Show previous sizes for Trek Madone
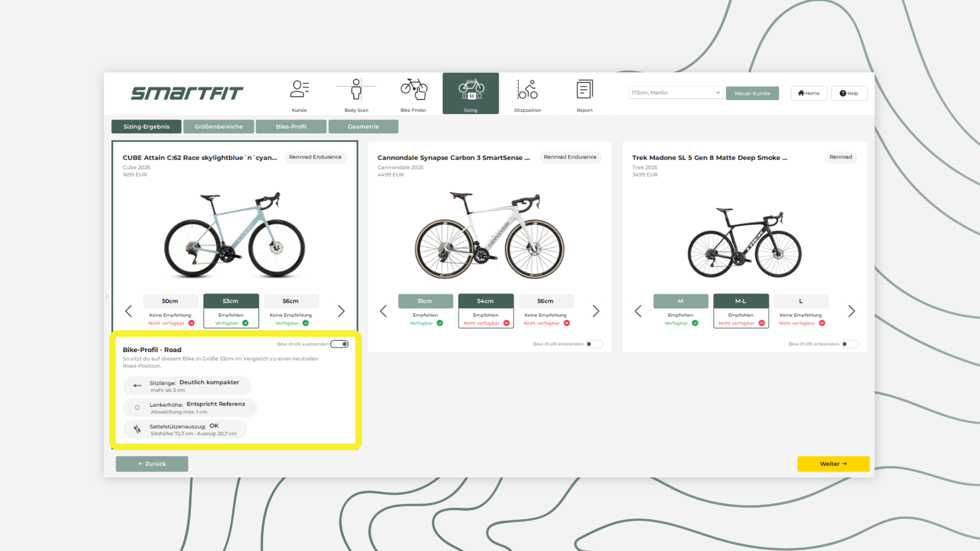 coord(638,311)
